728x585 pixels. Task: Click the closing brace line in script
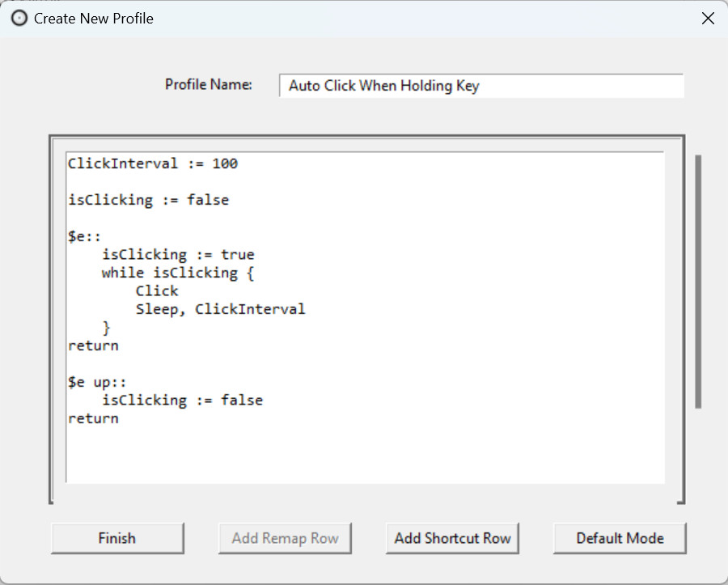point(106,328)
